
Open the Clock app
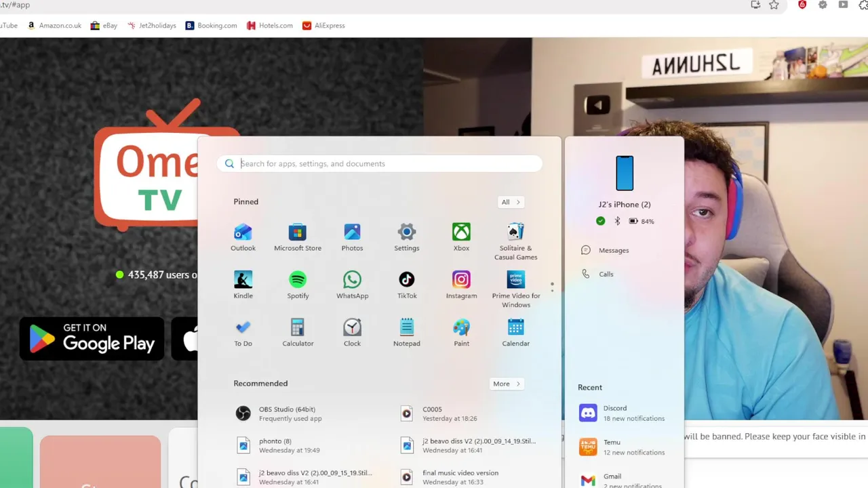(x=352, y=333)
